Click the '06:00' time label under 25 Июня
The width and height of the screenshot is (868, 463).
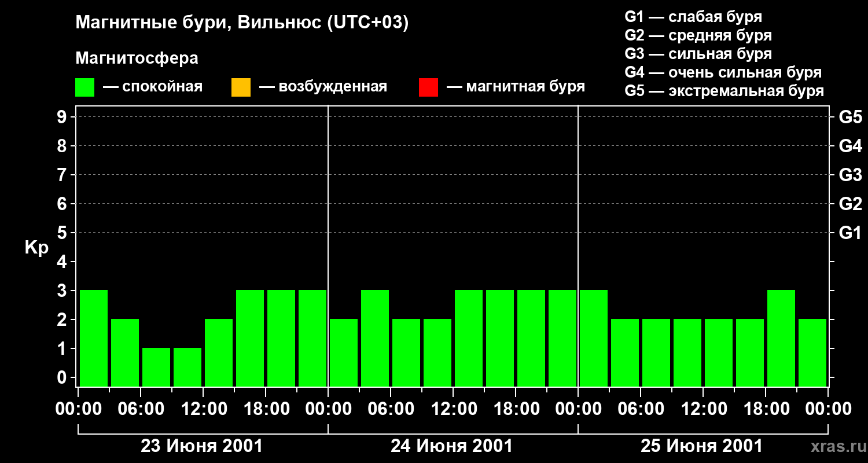tap(641, 409)
